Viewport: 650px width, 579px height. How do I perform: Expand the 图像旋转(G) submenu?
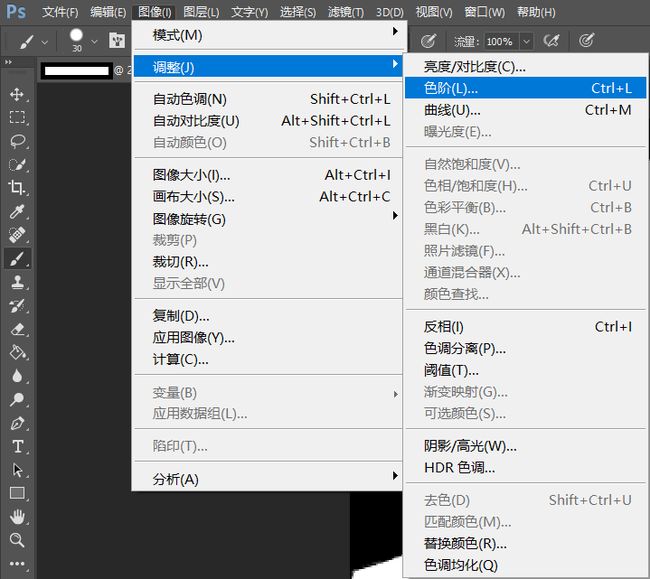268,218
